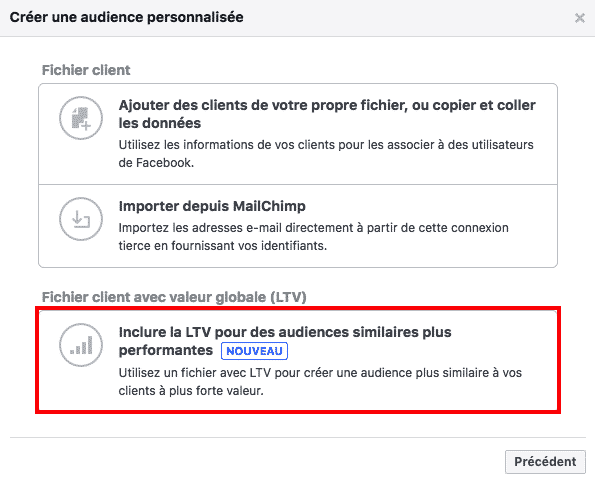Viewport: 595px width, 483px height.
Task: Click the 'Utilisez un fichier avec LTV' description
Action: point(320,382)
